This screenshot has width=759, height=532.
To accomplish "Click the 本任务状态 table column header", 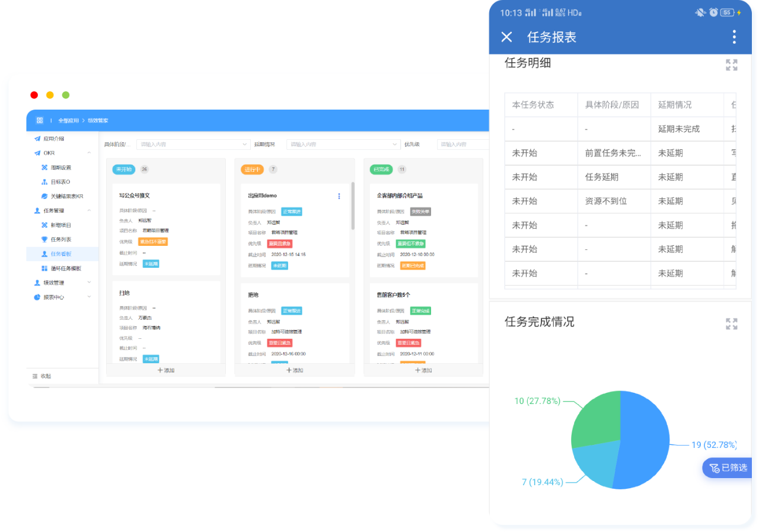I will [541, 105].
